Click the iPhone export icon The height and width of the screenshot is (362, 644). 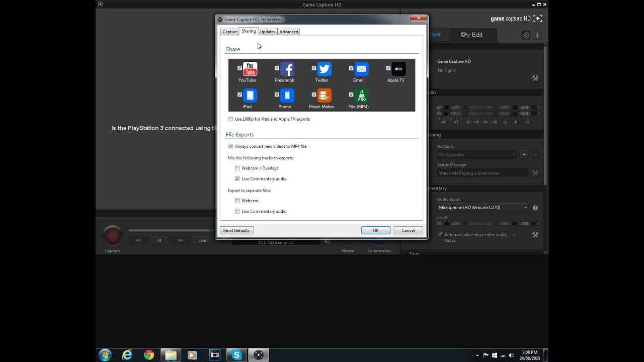pos(287,96)
